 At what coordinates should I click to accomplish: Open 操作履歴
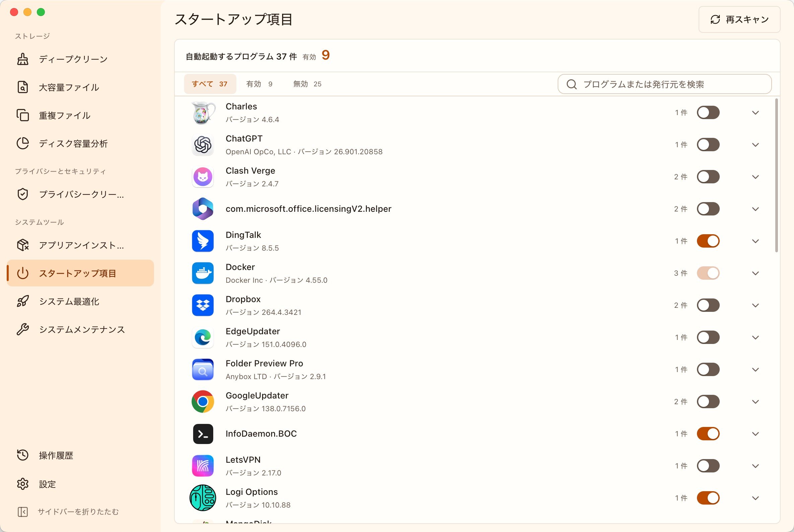[80, 455]
